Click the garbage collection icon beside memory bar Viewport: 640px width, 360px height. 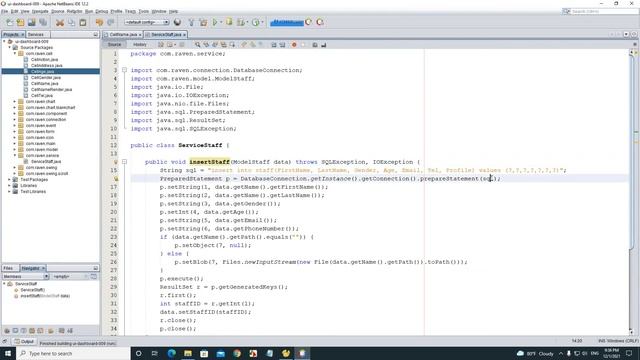pyautogui.click(x=309, y=22)
